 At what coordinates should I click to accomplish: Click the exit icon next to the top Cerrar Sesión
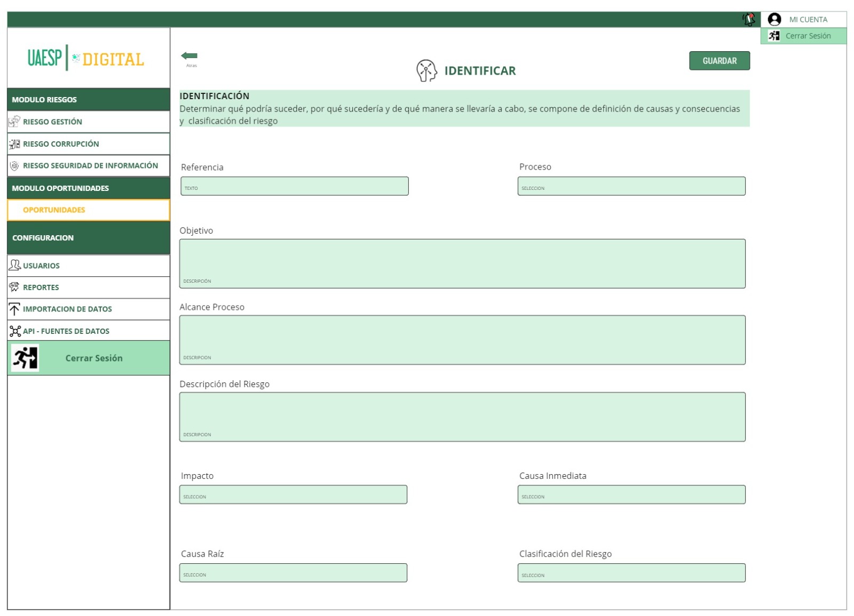pos(774,36)
